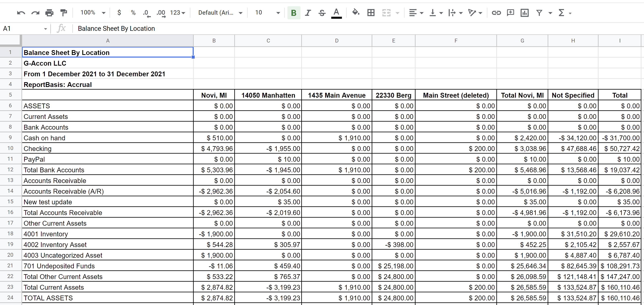Toggle Strikethrough formatting
The width and height of the screenshot is (644, 305).
[322, 13]
